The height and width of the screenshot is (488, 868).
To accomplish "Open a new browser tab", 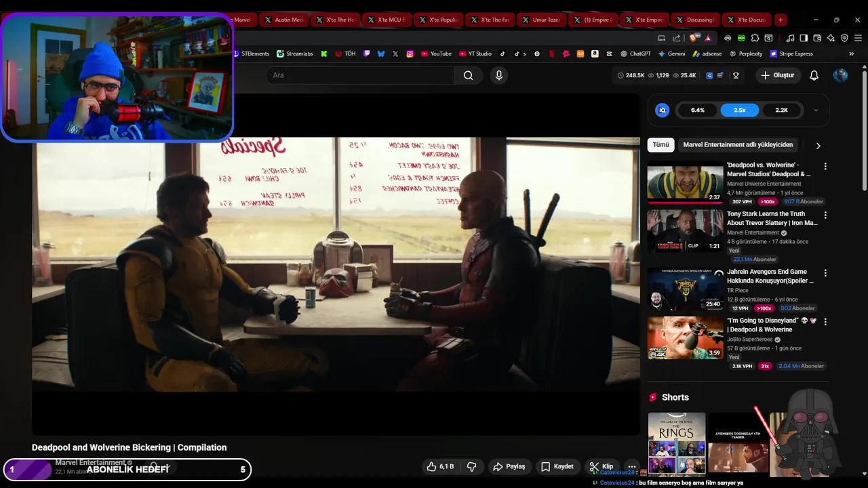I will 781,20.
